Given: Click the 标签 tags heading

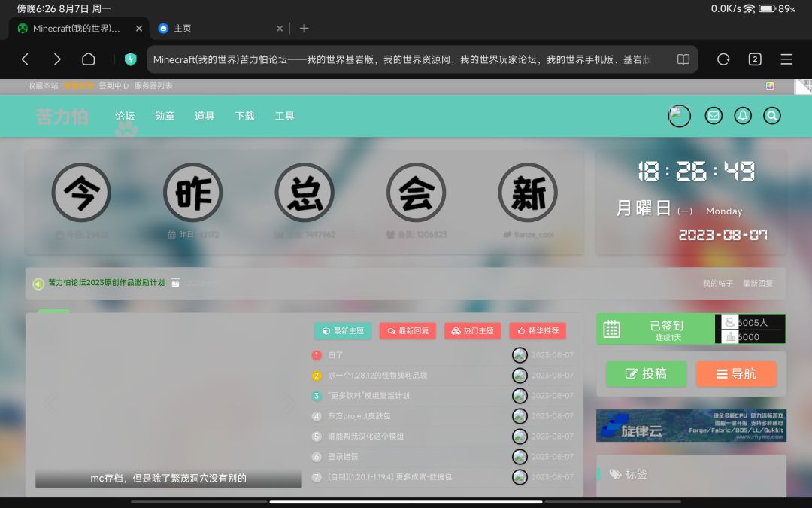Looking at the screenshot, I should 636,474.
